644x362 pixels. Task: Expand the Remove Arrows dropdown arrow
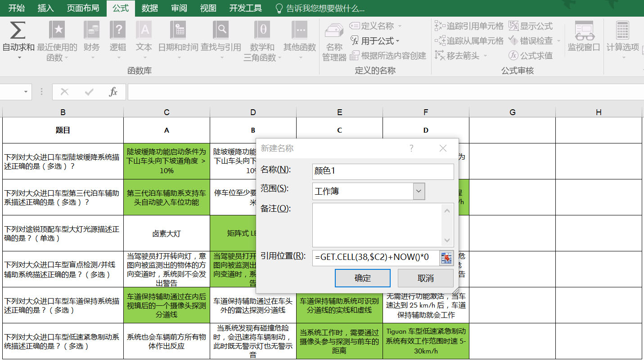coord(485,56)
